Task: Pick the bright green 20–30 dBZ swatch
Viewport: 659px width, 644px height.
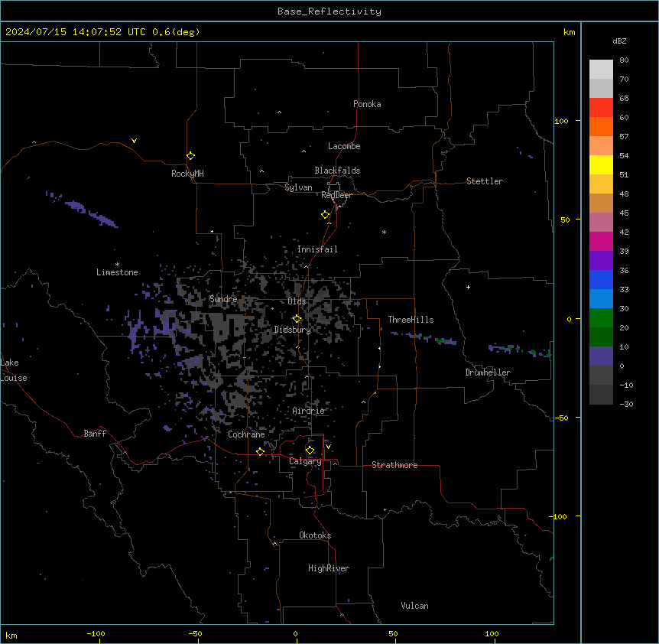Action: pyautogui.click(x=601, y=318)
